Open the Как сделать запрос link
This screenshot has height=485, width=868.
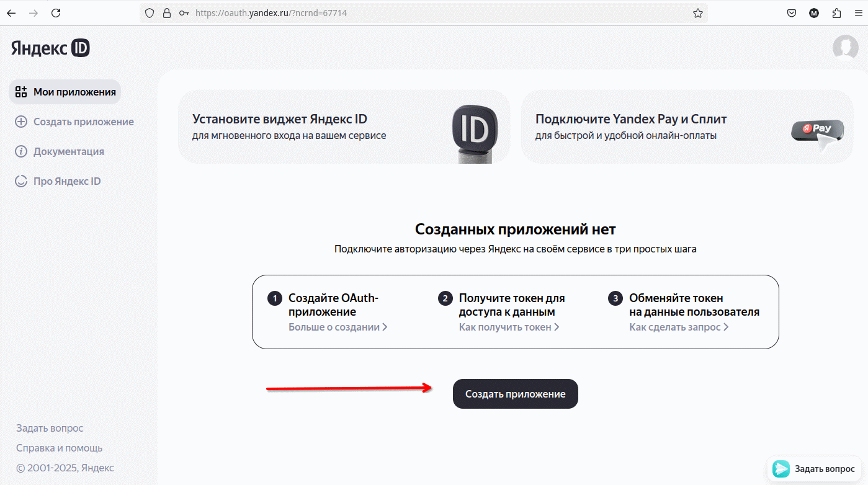click(679, 327)
